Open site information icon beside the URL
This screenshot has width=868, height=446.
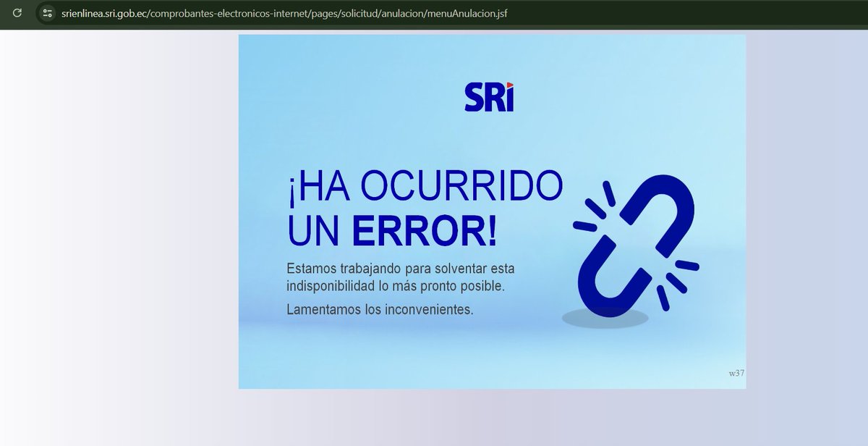[x=47, y=13]
